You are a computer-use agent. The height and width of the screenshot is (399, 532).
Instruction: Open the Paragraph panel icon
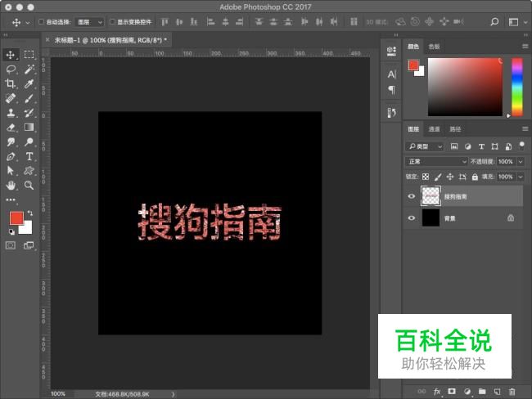click(391, 90)
